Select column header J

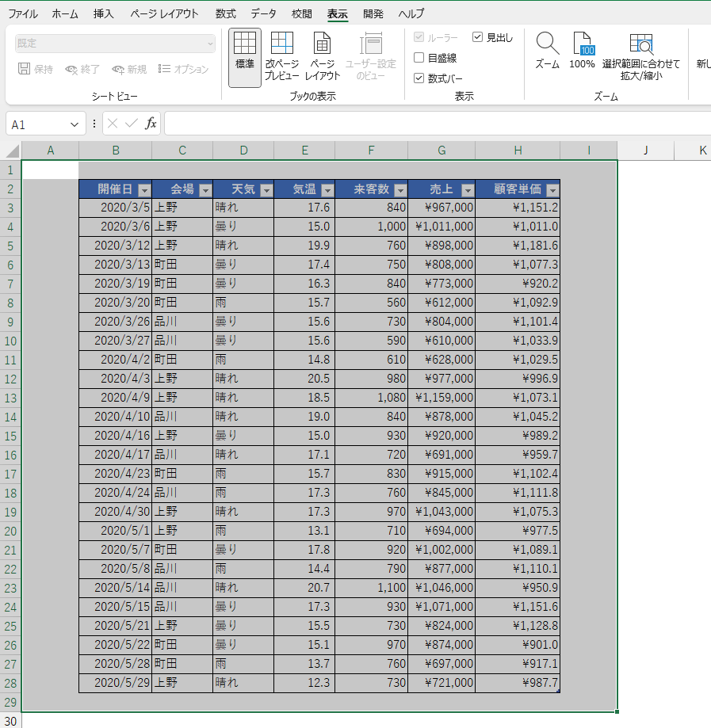tap(645, 151)
